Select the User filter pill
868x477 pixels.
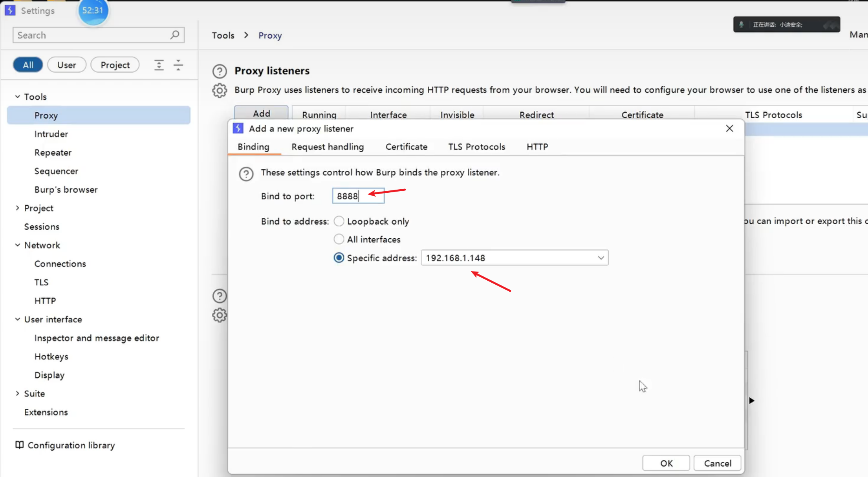click(x=66, y=65)
